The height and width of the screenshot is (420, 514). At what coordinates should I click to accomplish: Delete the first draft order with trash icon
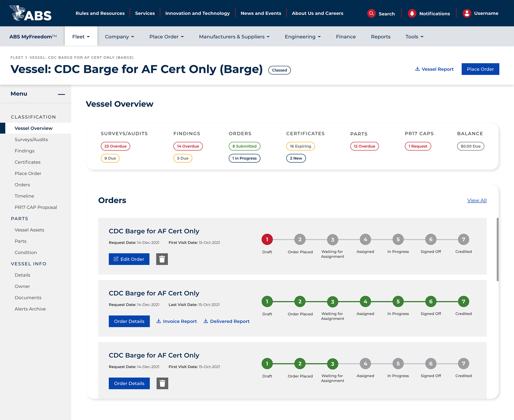(162, 259)
